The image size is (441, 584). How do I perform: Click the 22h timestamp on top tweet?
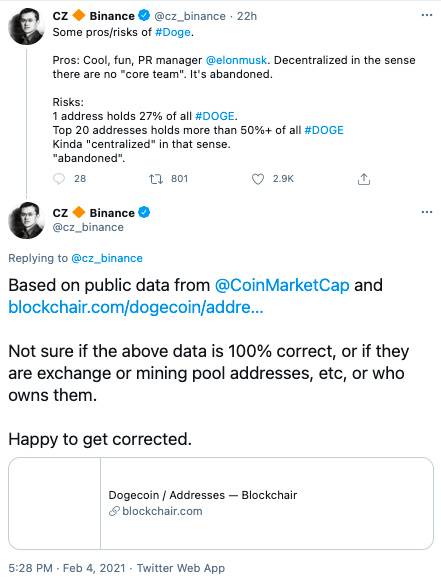(x=247, y=16)
